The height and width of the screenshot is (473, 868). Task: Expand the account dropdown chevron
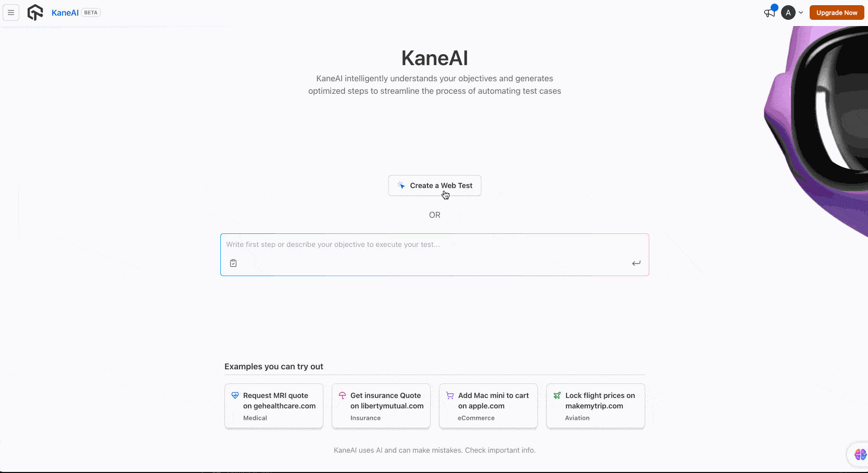[801, 13]
